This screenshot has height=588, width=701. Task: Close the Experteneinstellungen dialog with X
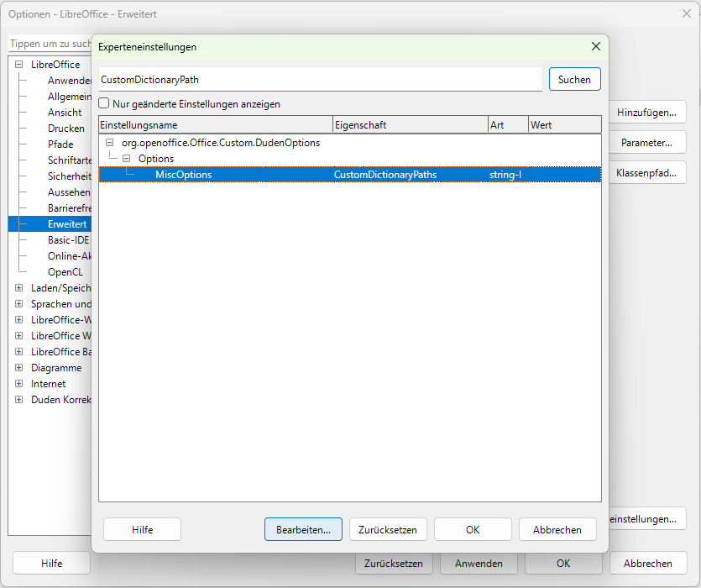[x=596, y=47]
